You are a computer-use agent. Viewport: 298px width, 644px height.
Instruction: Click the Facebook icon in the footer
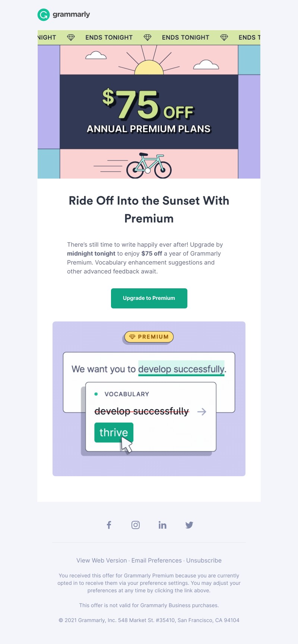pos(109,525)
